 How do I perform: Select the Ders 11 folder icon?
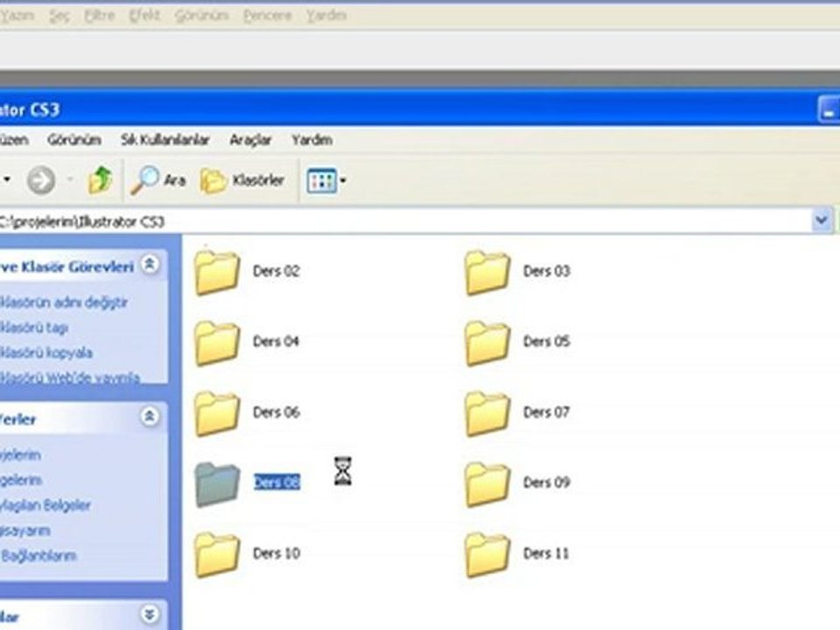(x=487, y=554)
